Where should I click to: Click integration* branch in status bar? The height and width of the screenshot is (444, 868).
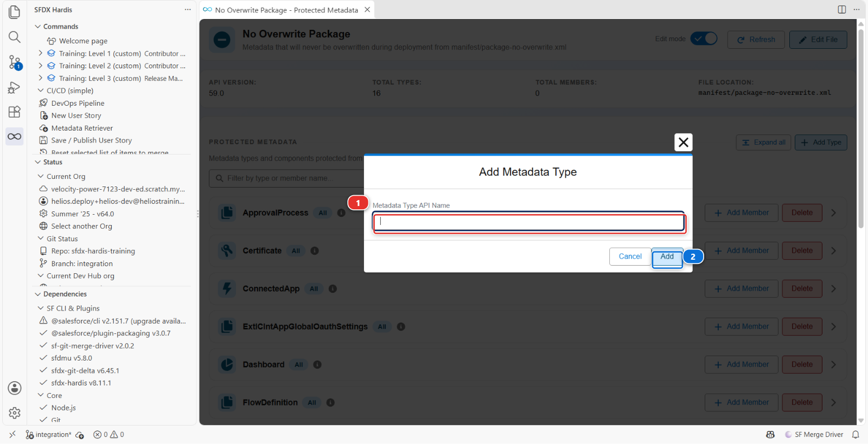click(x=48, y=435)
